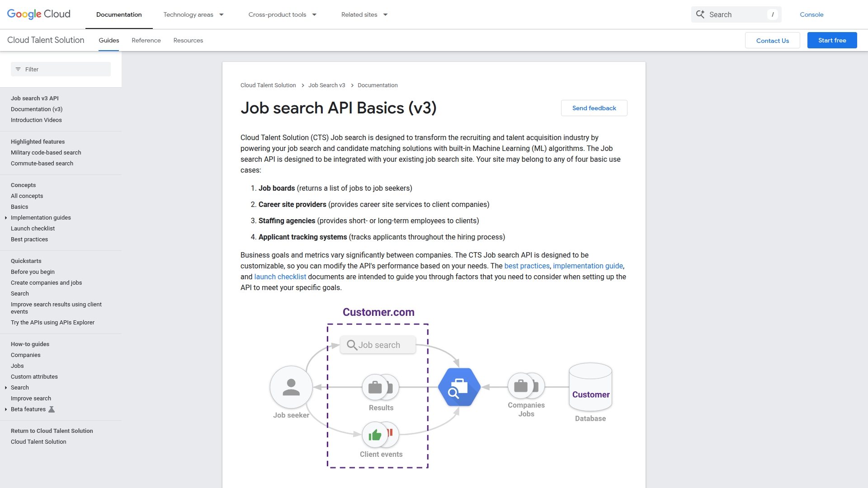Click the Send feedback button
This screenshot has height=488, width=868.
click(594, 108)
